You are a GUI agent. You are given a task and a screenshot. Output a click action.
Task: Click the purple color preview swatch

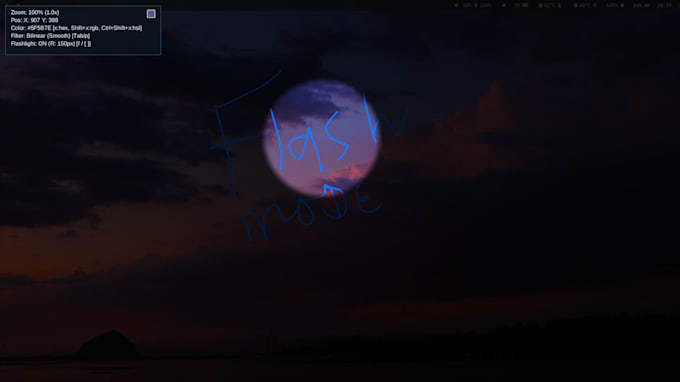tap(151, 14)
